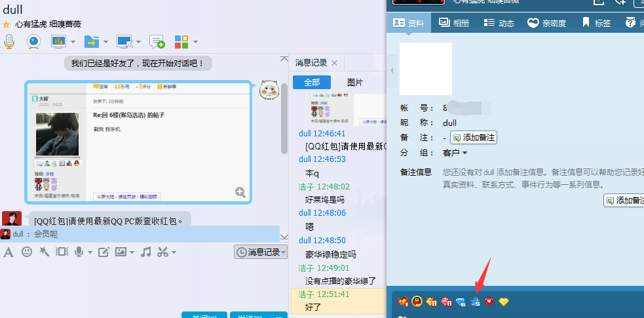Click the remote presentation screen icon
The width and height of the screenshot is (644, 318).
pyautogui.click(x=58, y=41)
